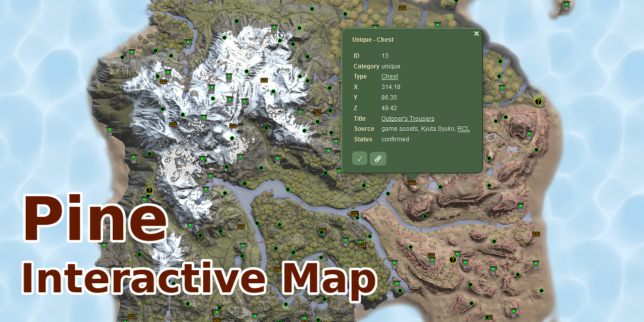Open the RCL source link
Viewport: 644px width, 322px height.
(x=463, y=128)
